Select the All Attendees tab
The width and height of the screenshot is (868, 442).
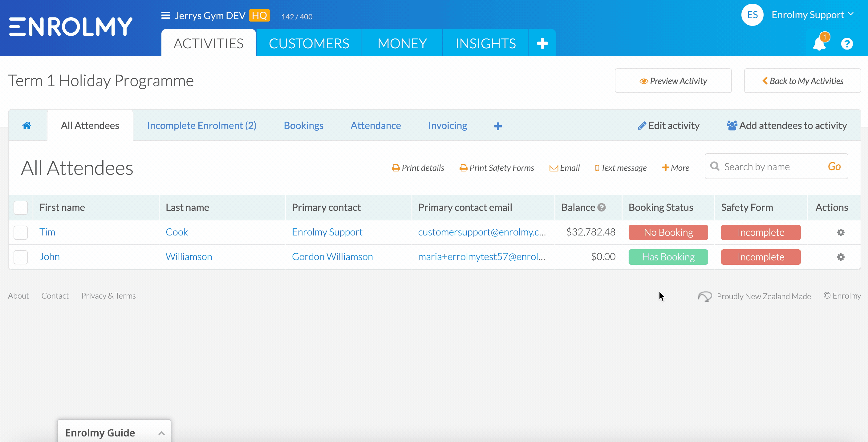click(90, 126)
